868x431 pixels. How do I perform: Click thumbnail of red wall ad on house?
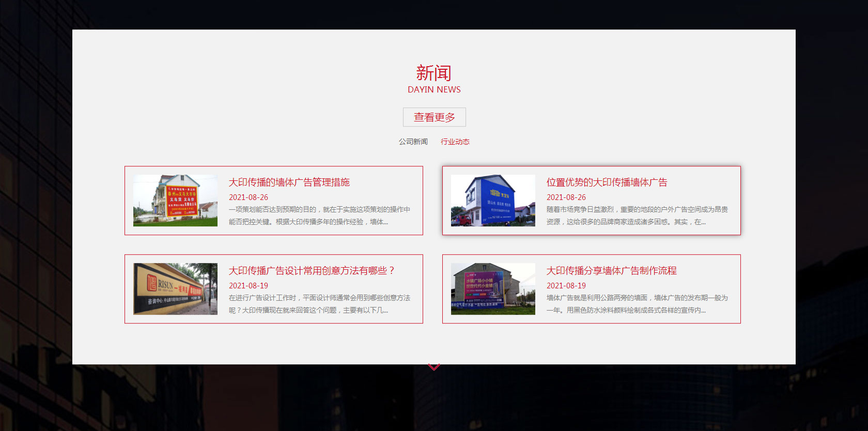click(175, 201)
